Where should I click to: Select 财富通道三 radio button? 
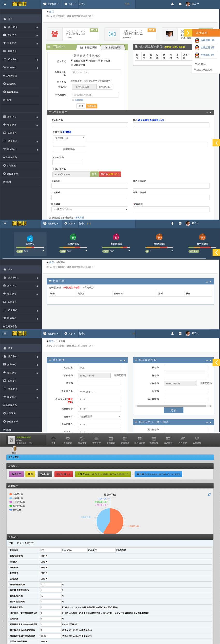click(x=99, y=81)
